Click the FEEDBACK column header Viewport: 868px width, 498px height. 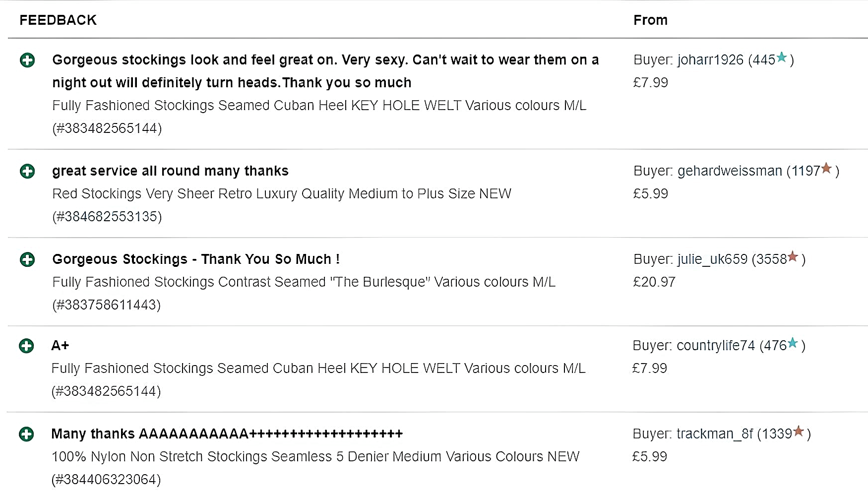(x=58, y=20)
